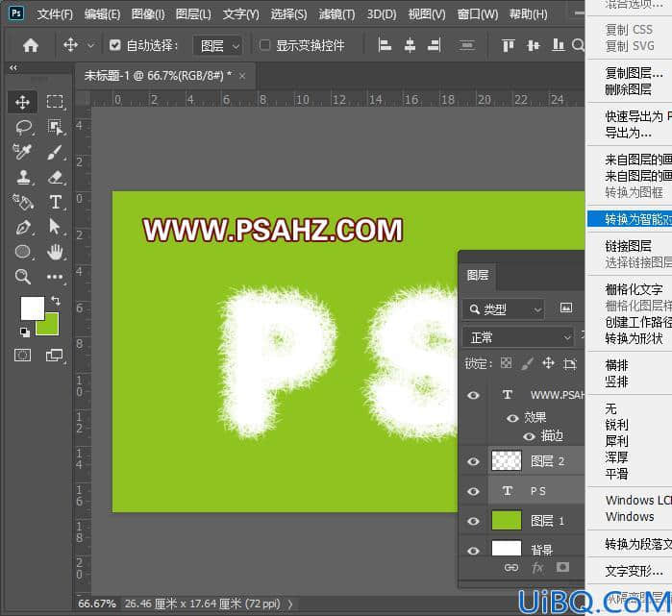Align right edges in options bar
The height and width of the screenshot is (616, 672).
435,45
